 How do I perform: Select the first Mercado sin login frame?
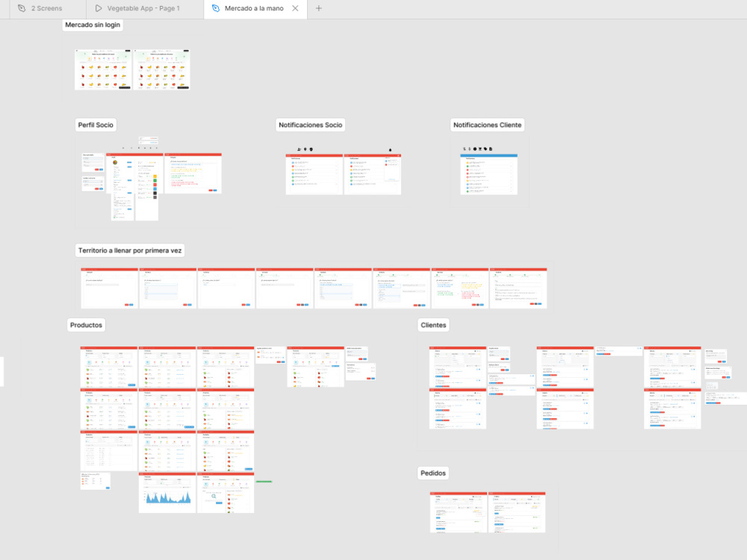pyautogui.click(x=103, y=69)
